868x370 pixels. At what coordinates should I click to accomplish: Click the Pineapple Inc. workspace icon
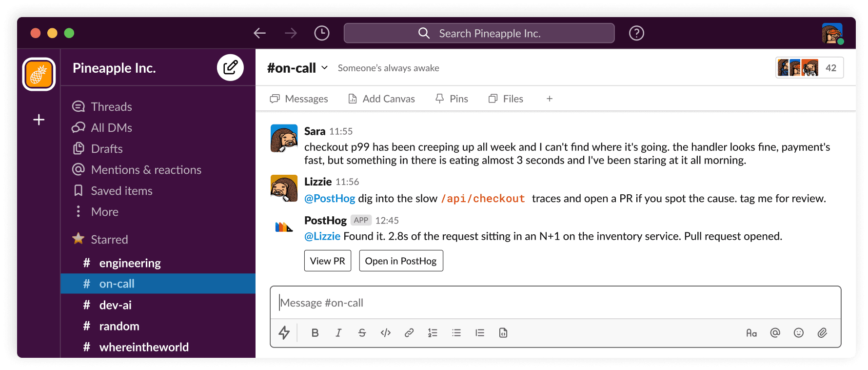pos(39,74)
